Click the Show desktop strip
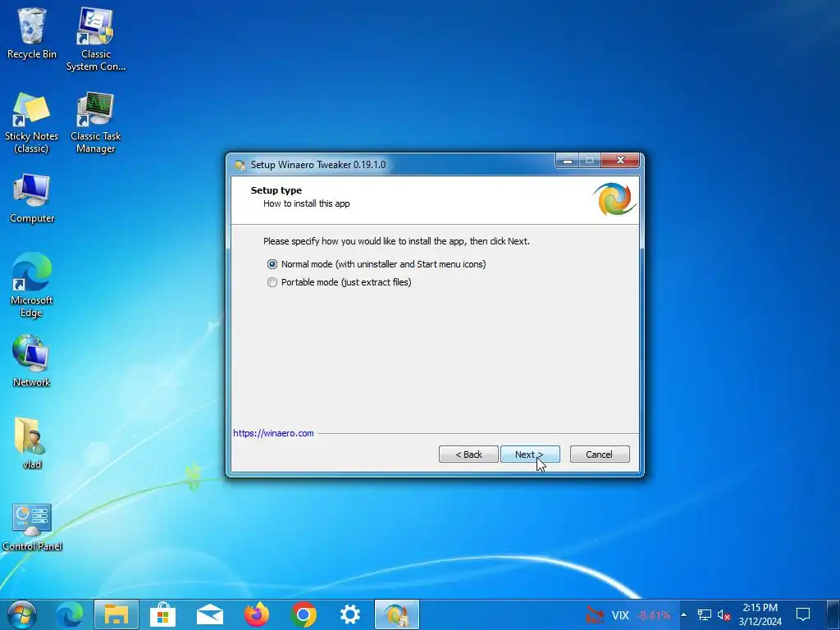 click(x=833, y=614)
